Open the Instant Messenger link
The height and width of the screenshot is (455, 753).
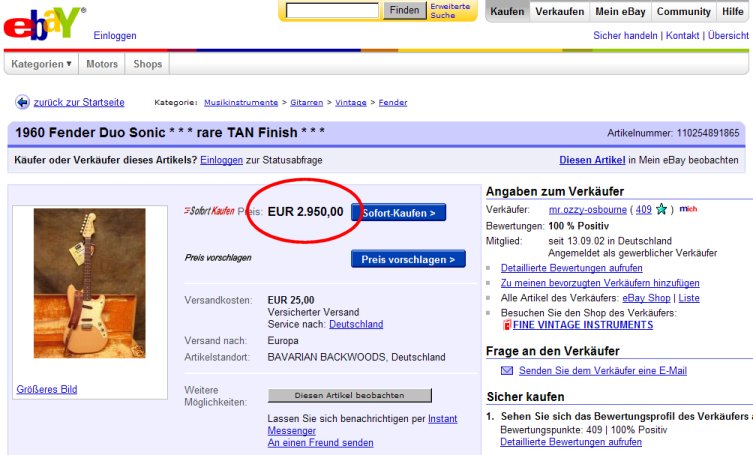pyautogui.click(x=442, y=418)
